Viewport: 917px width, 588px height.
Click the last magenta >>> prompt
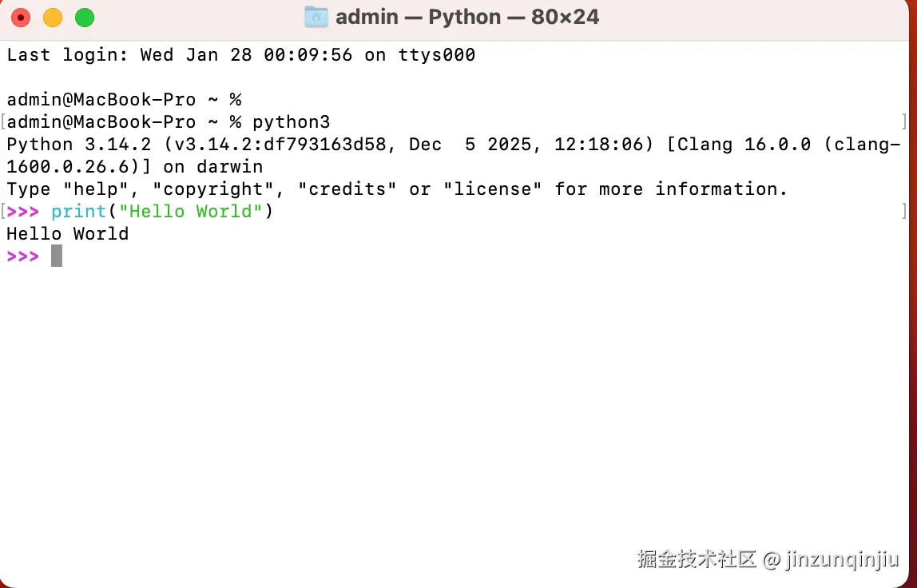pyautogui.click(x=23, y=256)
